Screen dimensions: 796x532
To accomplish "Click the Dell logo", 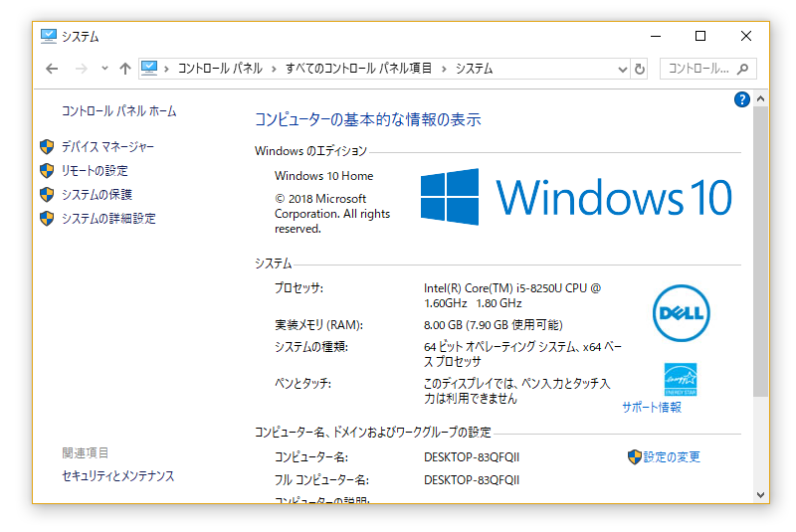I will pos(682,313).
